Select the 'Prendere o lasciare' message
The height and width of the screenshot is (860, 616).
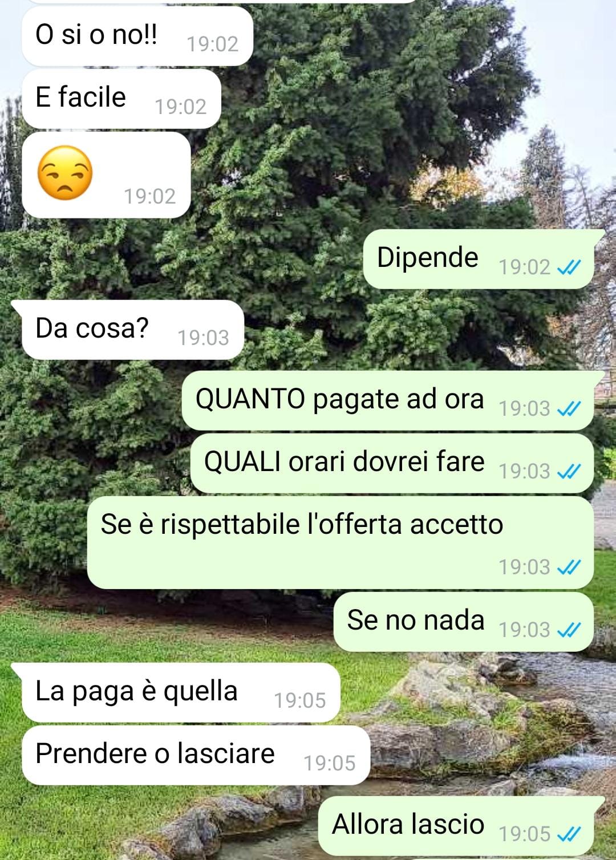click(196, 755)
